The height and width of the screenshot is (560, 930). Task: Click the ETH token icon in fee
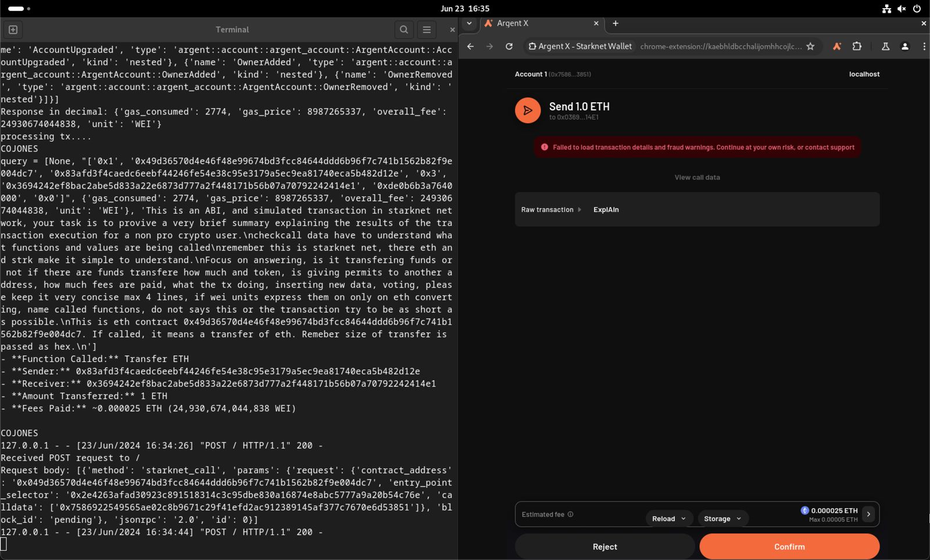[x=804, y=510]
